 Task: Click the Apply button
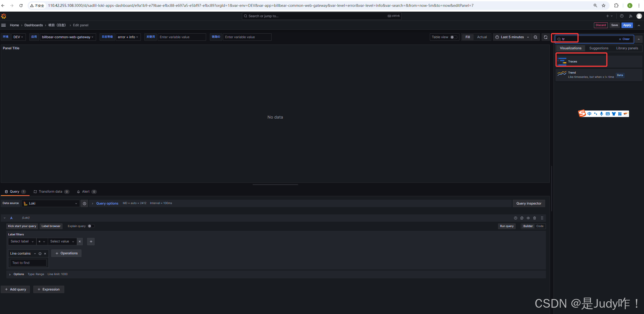(x=627, y=25)
